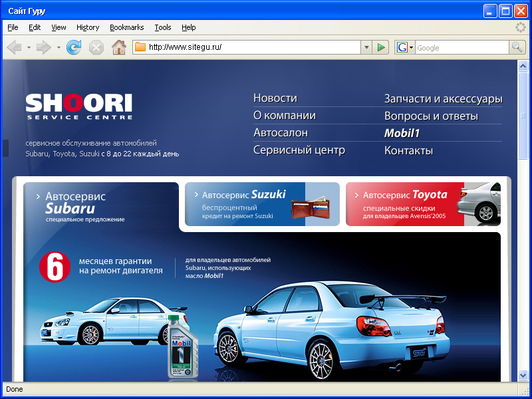
Task: Click the Back navigation arrow
Action: [14, 47]
